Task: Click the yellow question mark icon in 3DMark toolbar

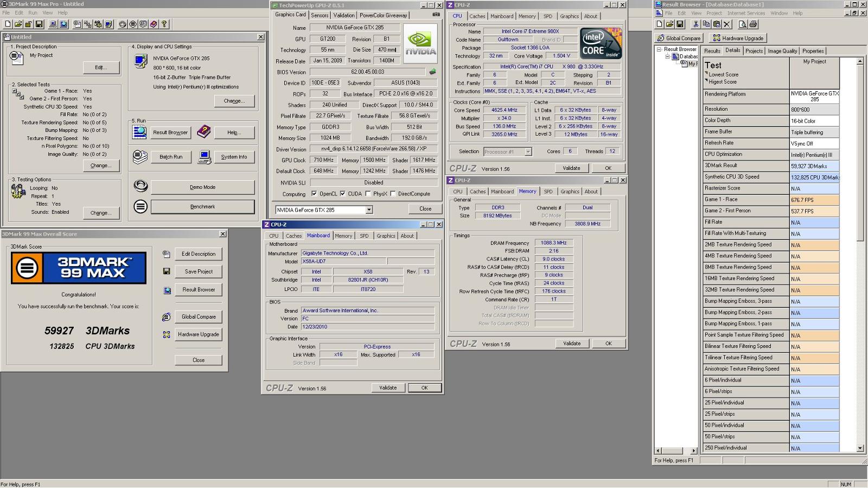Action: tap(164, 24)
